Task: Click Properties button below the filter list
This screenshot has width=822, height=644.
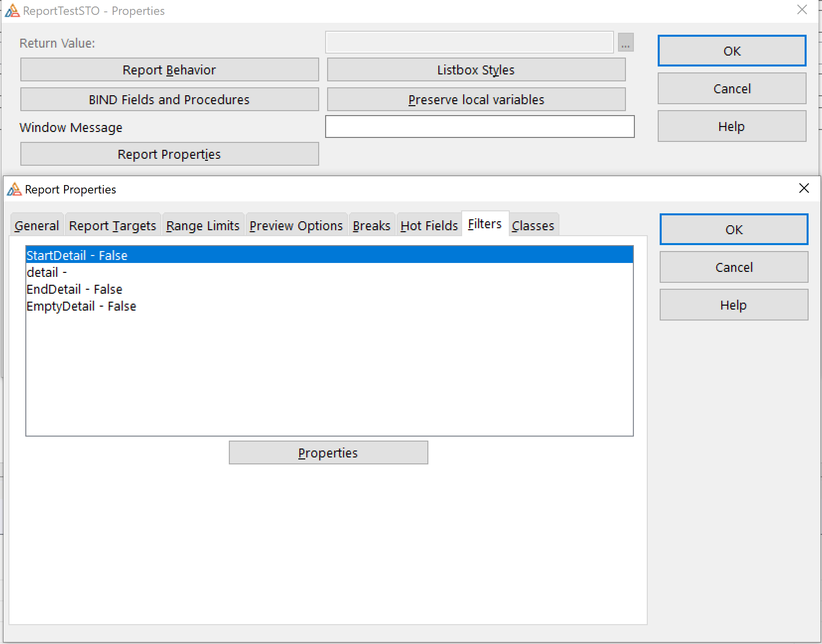Action: tap(328, 453)
